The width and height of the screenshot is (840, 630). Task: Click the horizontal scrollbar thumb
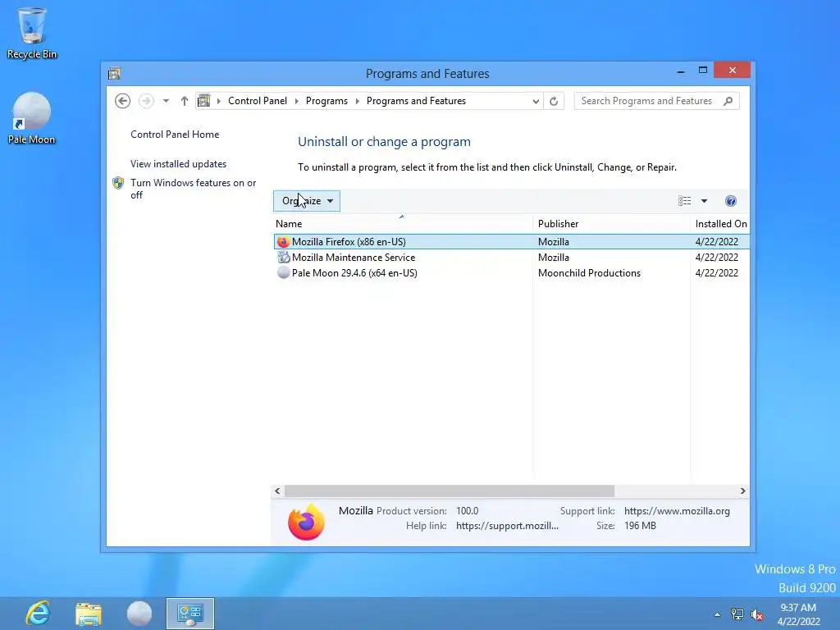point(450,491)
